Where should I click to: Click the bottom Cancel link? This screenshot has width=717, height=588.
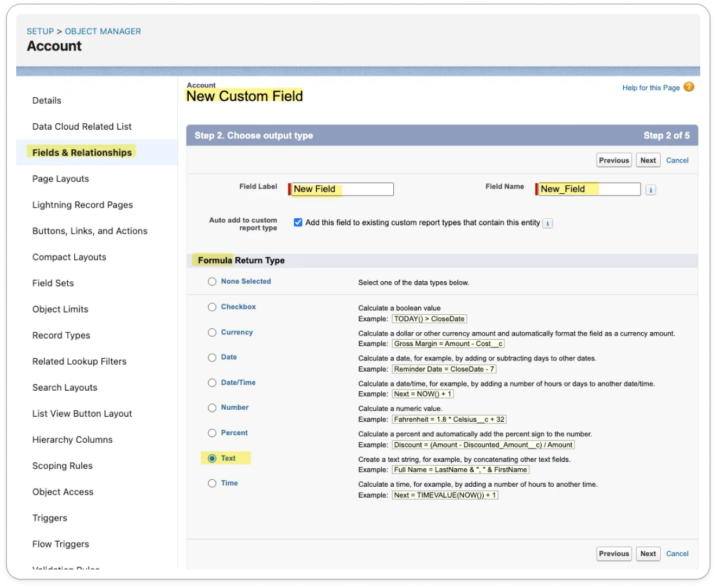[677, 554]
